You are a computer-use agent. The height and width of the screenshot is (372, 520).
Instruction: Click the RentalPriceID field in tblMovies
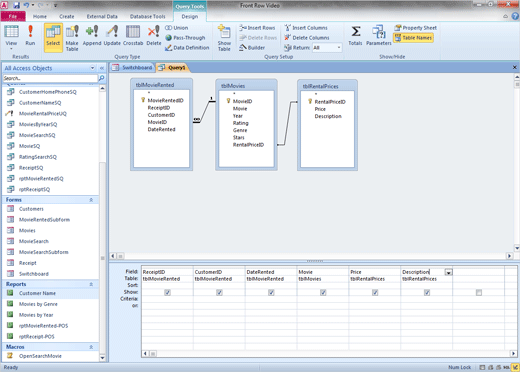tap(248, 145)
